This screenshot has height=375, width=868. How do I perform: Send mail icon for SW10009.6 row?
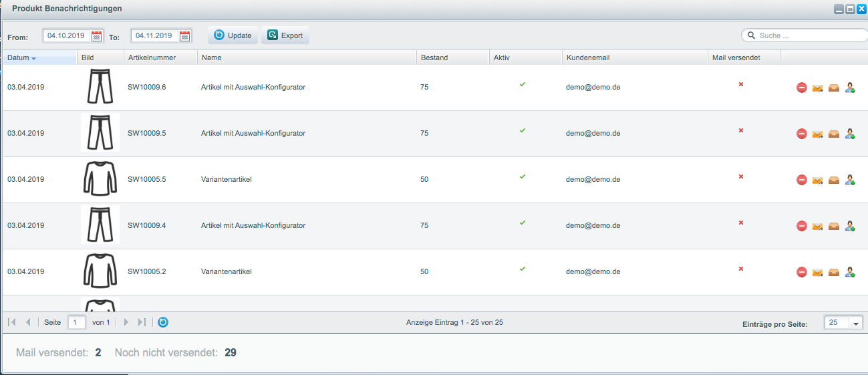pyautogui.click(x=818, y=88)
